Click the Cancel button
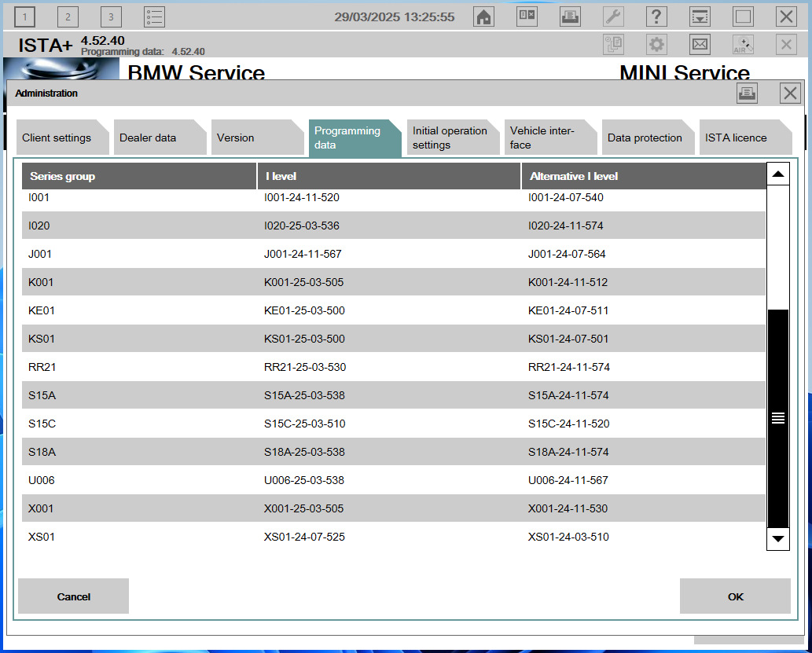Viewport: 812px width, 653px height. click(x=72, y=596)
